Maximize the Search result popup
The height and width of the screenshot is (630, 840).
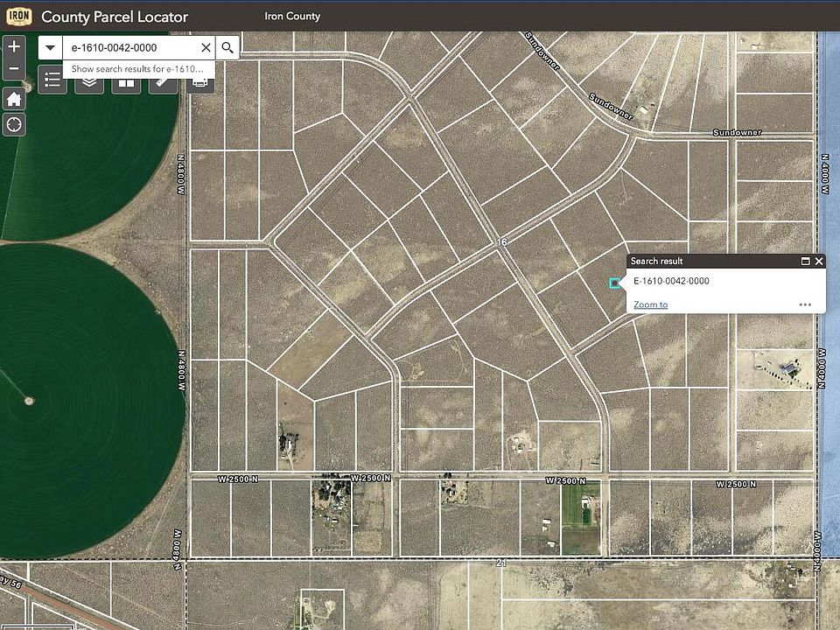point(805,261)
